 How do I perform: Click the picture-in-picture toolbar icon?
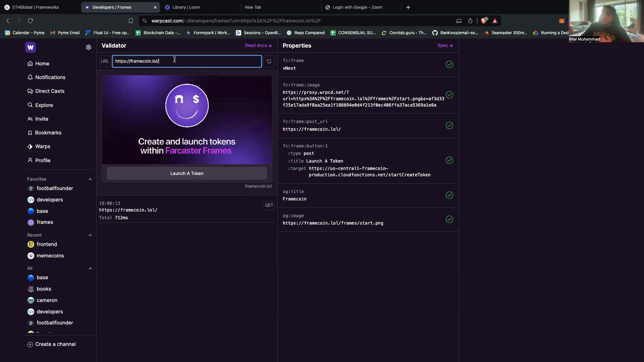[459, 21]
